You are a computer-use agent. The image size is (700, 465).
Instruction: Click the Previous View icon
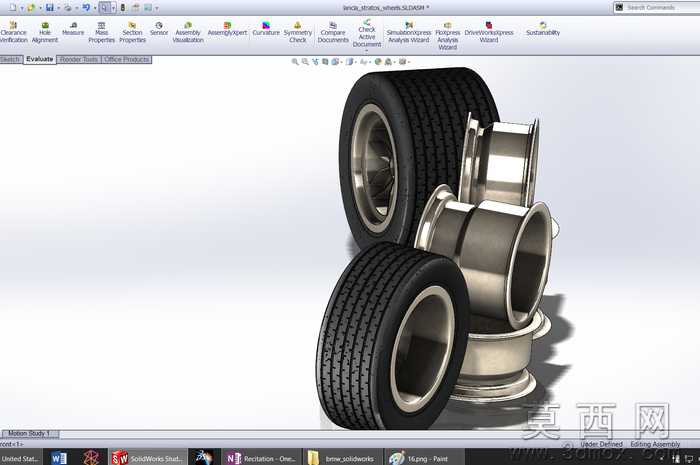point(316,62)
